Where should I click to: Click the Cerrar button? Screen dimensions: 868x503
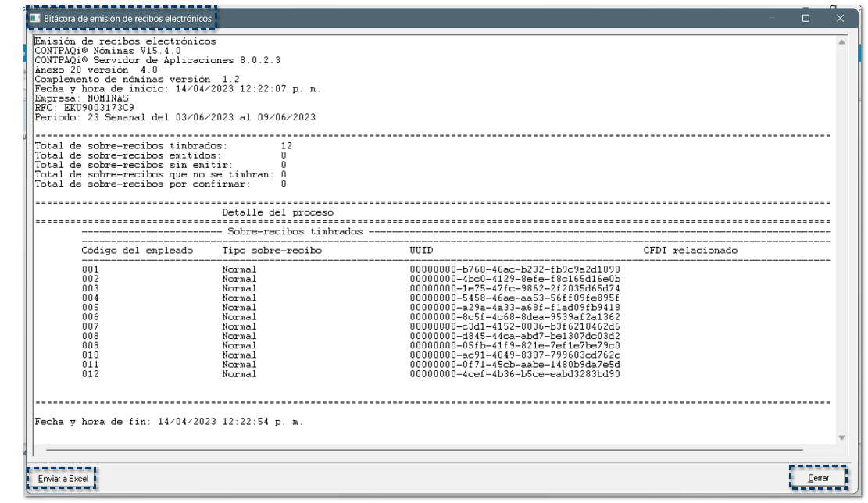point(818,477)
